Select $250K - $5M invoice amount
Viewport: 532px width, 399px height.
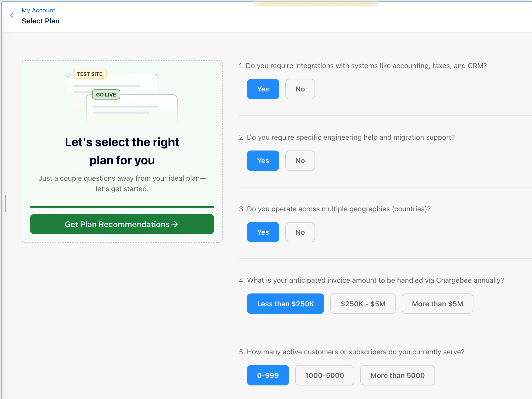(363, 304)
